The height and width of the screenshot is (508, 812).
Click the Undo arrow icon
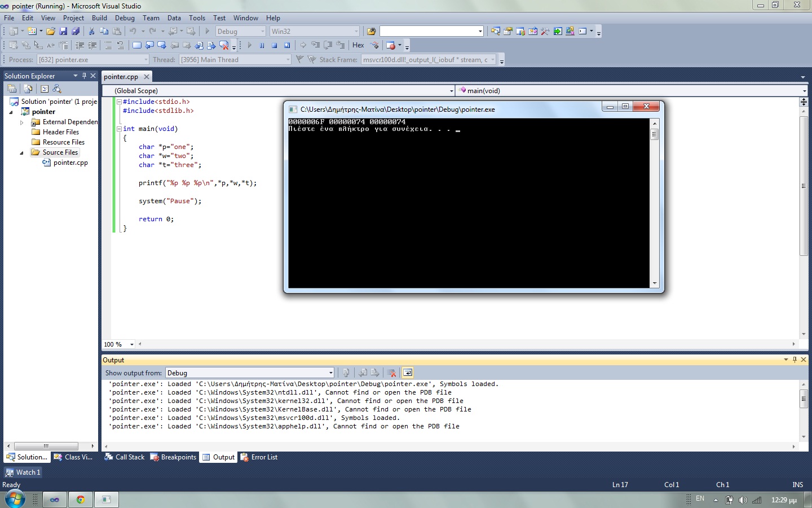[133, 32]
